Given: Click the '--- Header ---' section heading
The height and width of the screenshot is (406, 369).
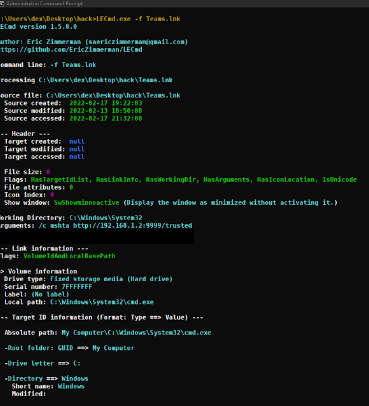Looking at the screenshot, I should 25,134.
